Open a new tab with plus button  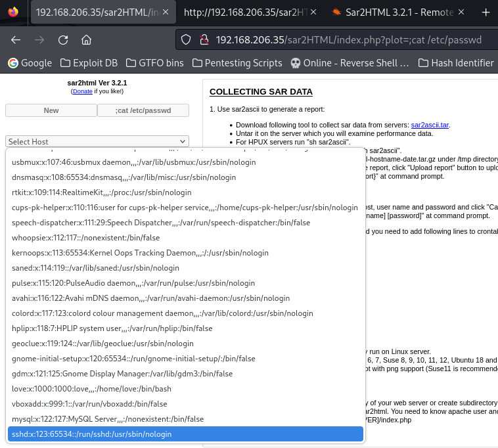(486, 12)
